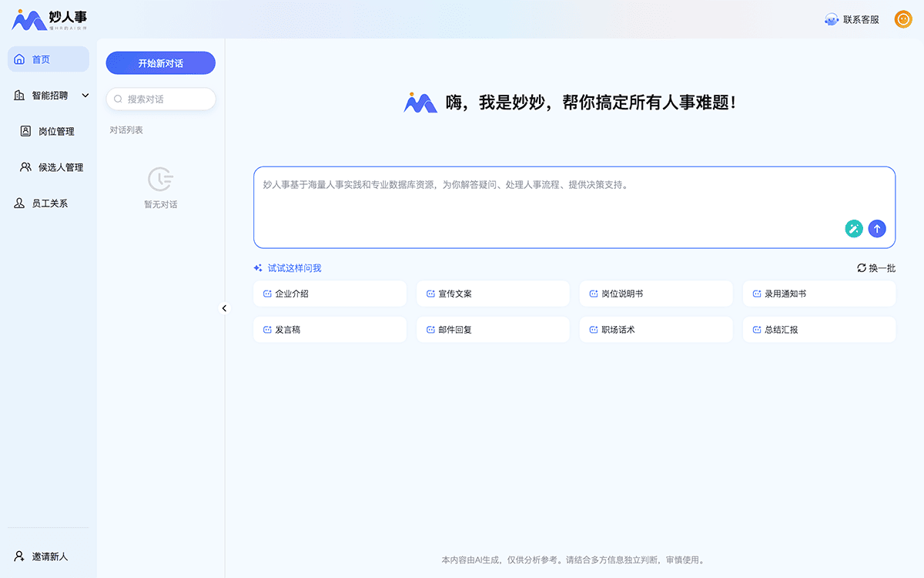Click the 候选人管理 people icon

[25, 167]
